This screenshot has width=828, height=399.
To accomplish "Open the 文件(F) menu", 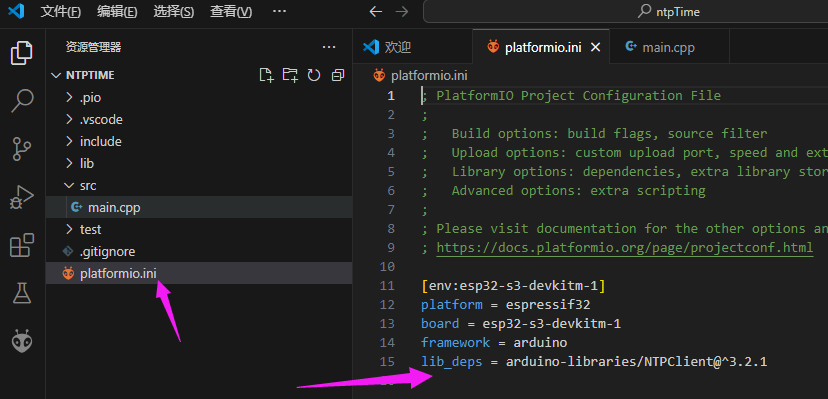I will click(x=61, y=12).
